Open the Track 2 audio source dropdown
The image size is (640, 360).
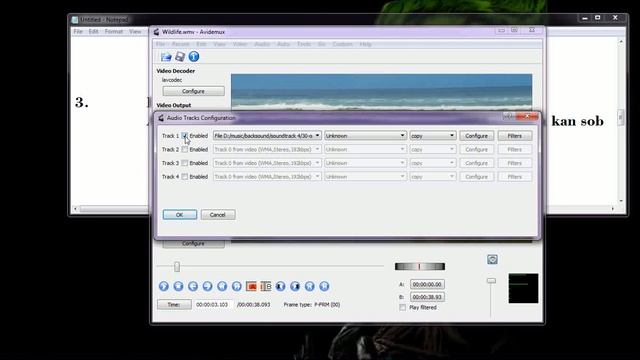coord(267,149)
